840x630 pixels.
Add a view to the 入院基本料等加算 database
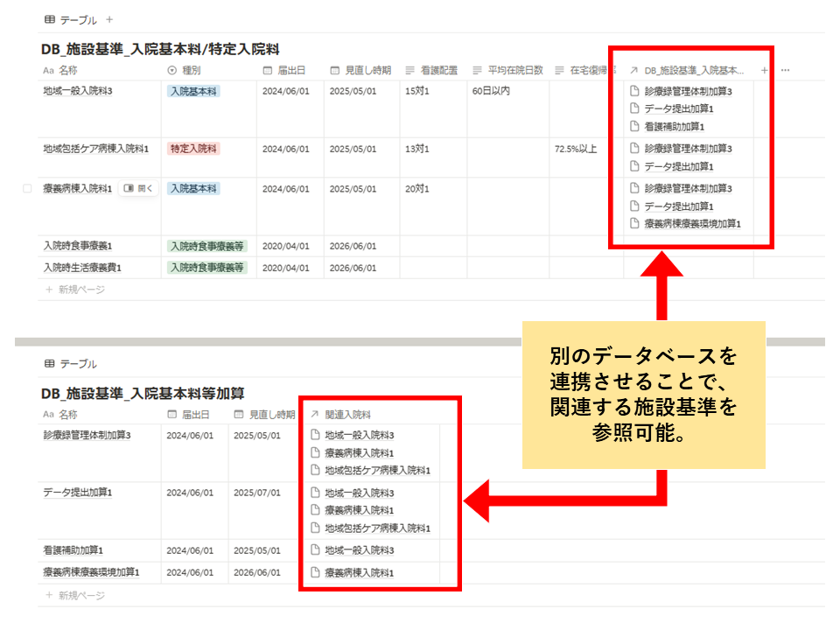pyautogui.click(x=109, y=364)
